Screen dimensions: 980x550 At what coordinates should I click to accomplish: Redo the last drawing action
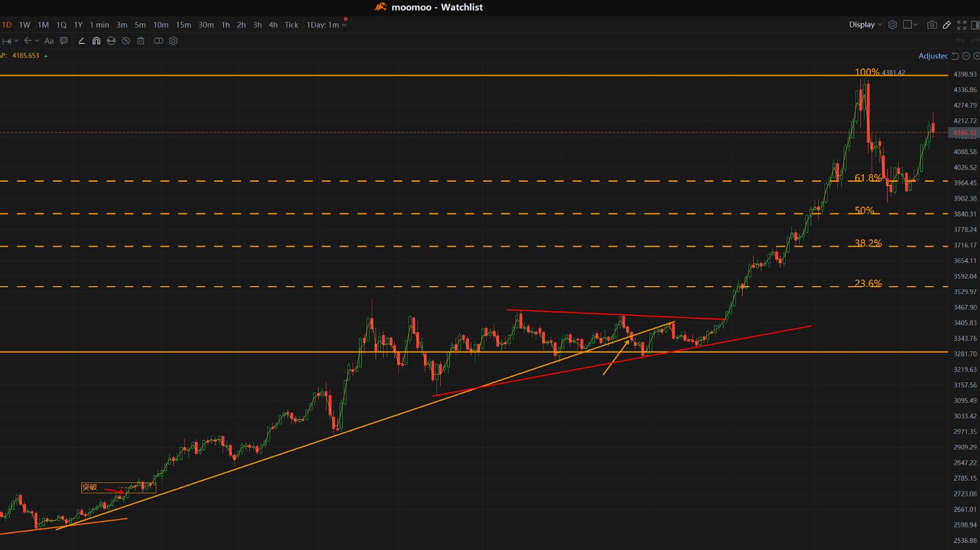pos(975,41)
